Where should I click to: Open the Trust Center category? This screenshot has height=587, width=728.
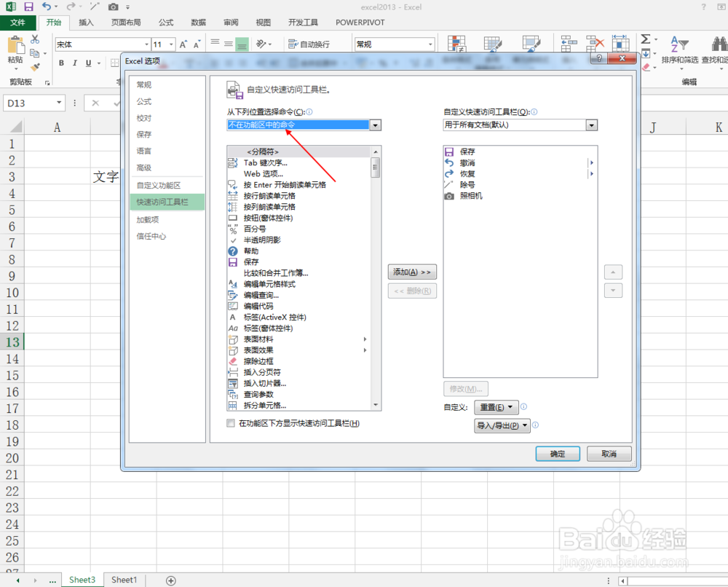151,236
